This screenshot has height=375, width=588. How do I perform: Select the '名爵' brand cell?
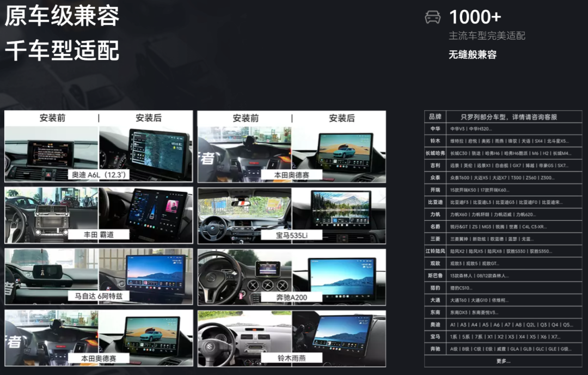435,227
